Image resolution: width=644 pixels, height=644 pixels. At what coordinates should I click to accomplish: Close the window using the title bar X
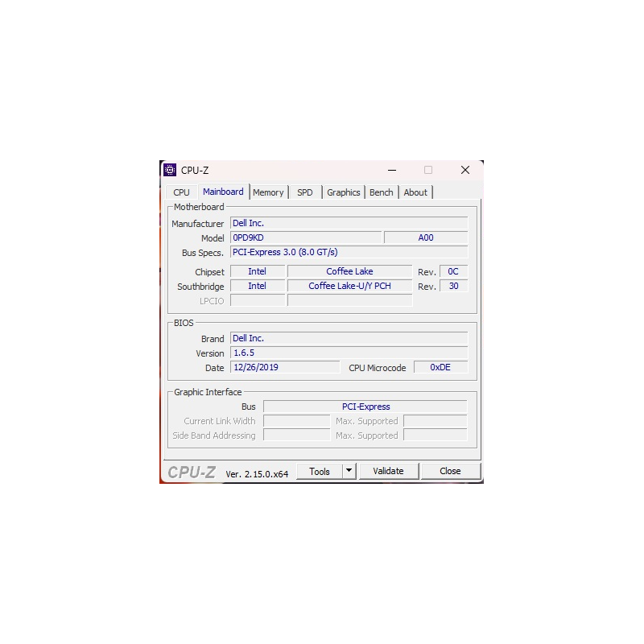(464, 170)
